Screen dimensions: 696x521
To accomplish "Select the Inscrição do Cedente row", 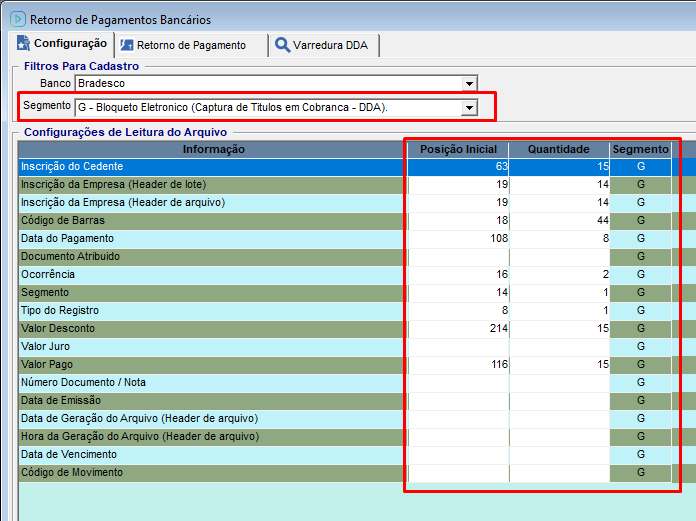I will click(x=212, y=167).
